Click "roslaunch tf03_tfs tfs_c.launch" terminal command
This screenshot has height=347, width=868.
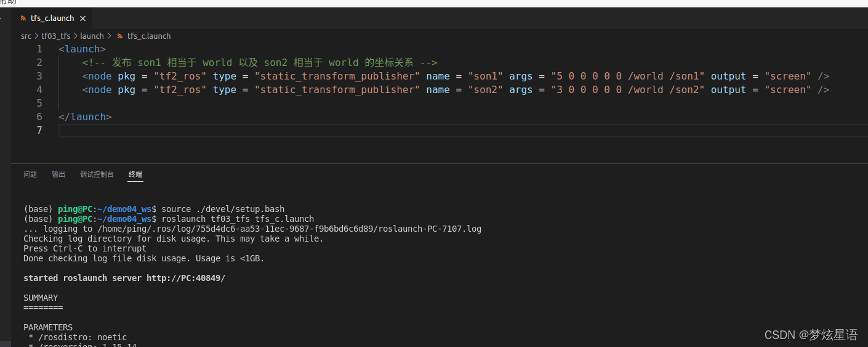click(x=238, y=219)
